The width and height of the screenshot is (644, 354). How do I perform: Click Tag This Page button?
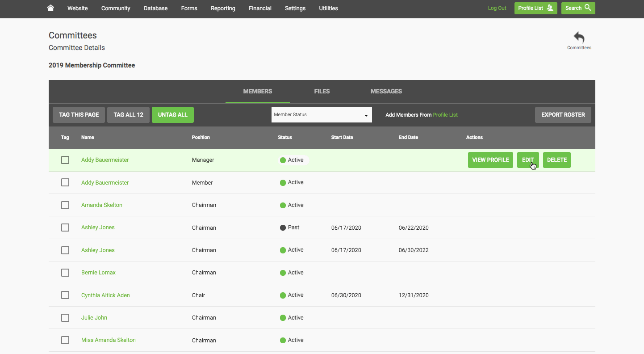(x=79, y=115)
